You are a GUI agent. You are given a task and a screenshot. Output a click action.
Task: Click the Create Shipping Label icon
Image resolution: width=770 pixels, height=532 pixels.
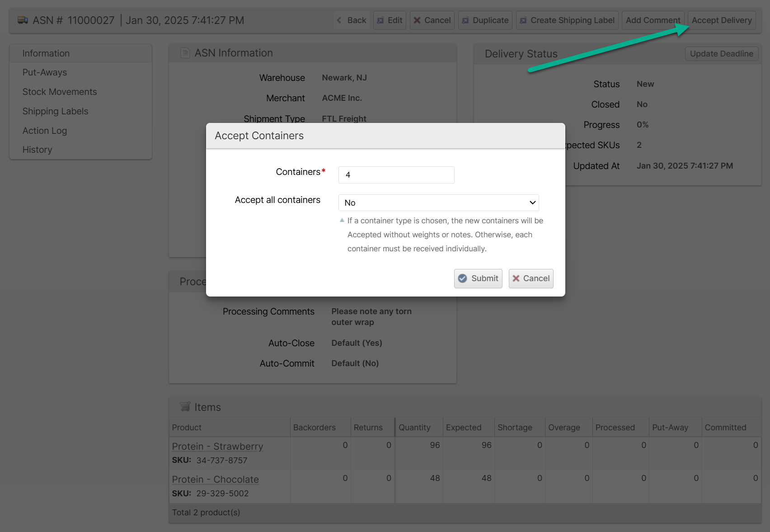pos(523,20)
